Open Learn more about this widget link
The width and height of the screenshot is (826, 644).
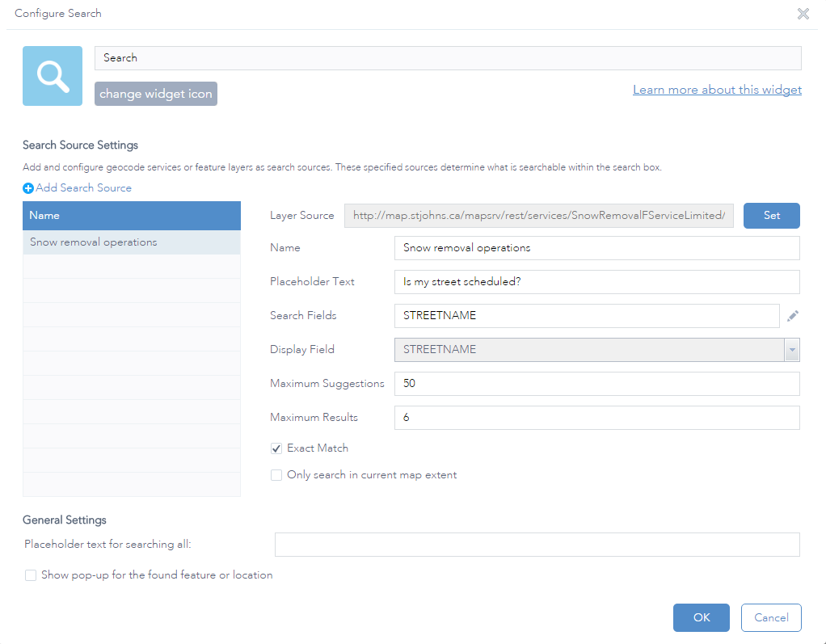(717, 90)
